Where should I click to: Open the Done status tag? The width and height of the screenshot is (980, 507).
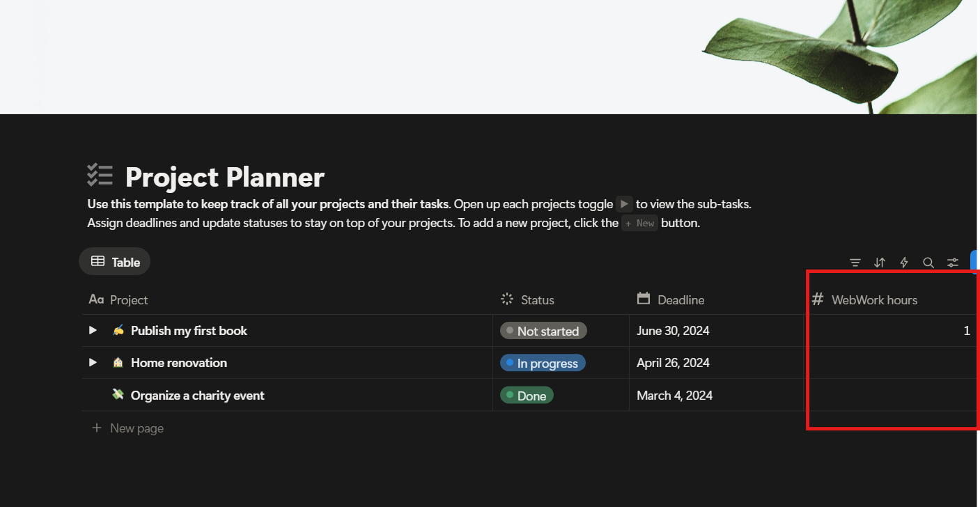click(x=527, y=396)
